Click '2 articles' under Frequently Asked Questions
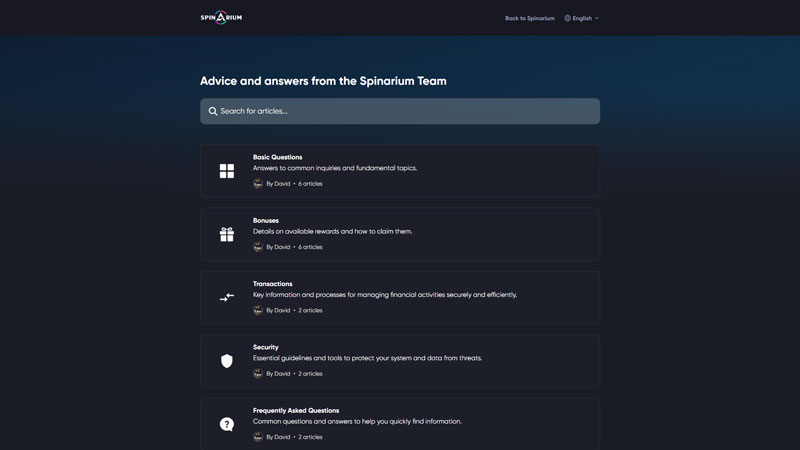 [310, 437]
